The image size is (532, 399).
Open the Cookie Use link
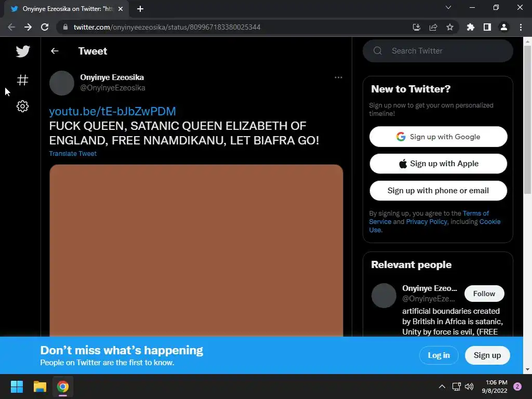[489, 221]
